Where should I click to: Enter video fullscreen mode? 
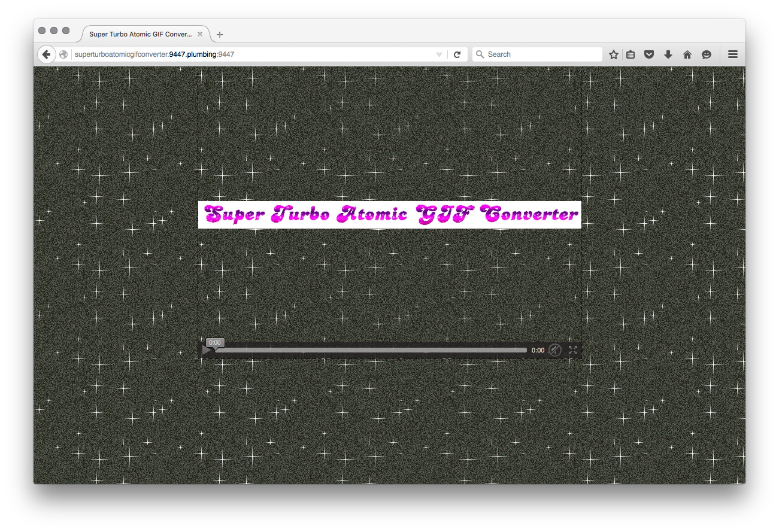(573, 351)
